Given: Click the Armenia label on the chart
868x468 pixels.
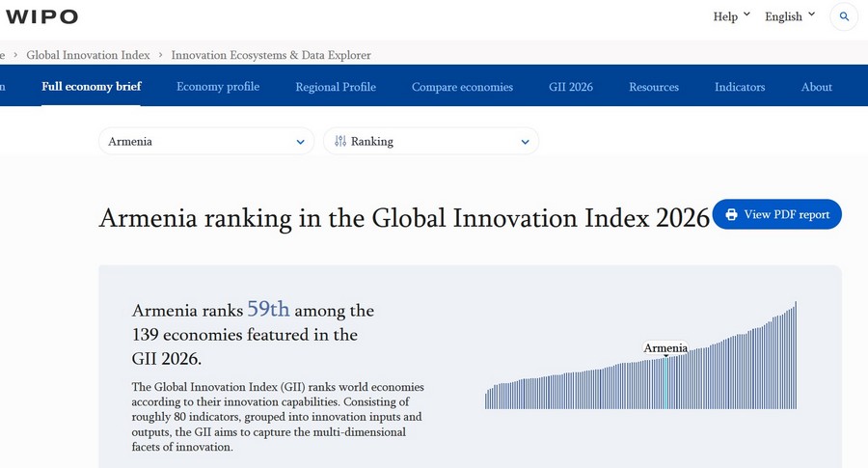Looking at the screenshot, I should point(665,347).
